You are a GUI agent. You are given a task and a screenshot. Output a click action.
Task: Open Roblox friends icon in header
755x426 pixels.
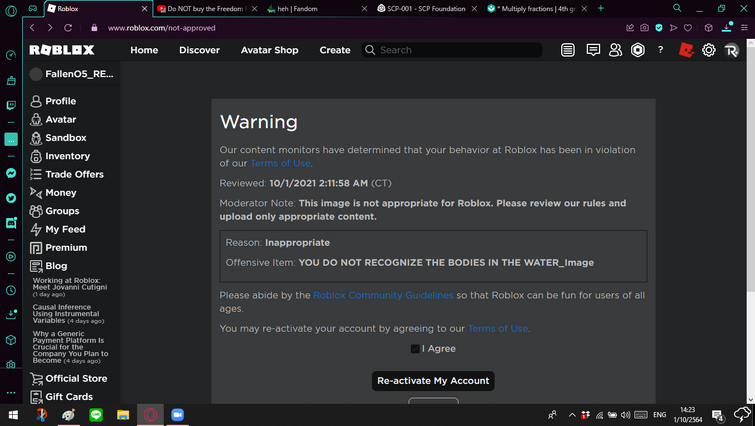point(615,50)
